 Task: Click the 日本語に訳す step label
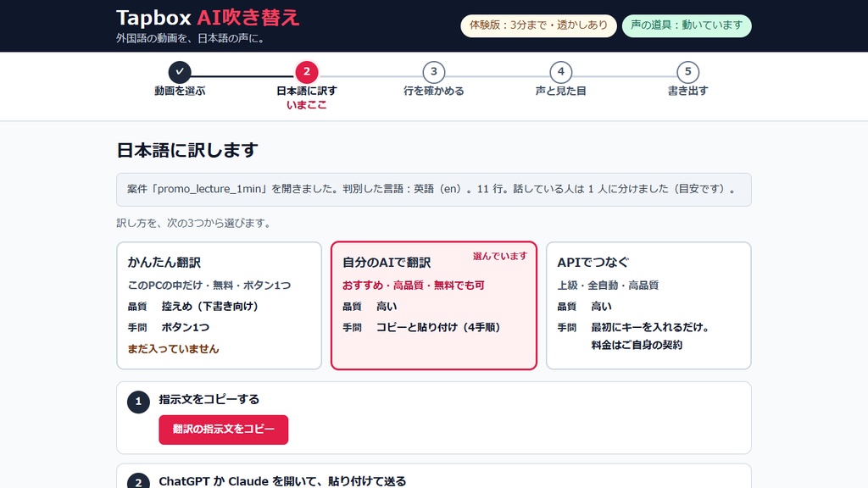tap(307, 91)
